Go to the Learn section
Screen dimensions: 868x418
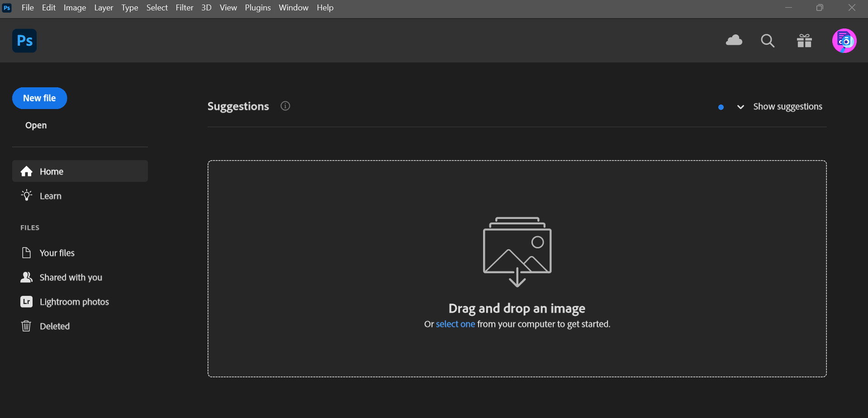pos(50,196)
